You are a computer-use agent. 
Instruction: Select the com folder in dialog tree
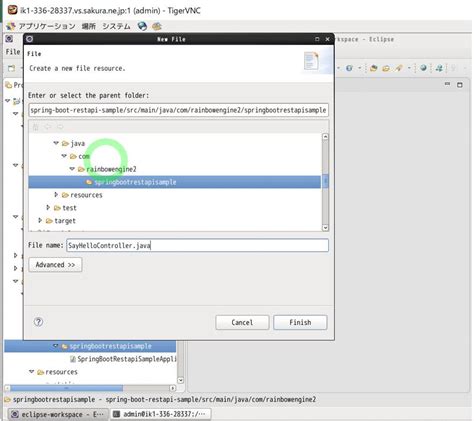click(x=84, y=156)
